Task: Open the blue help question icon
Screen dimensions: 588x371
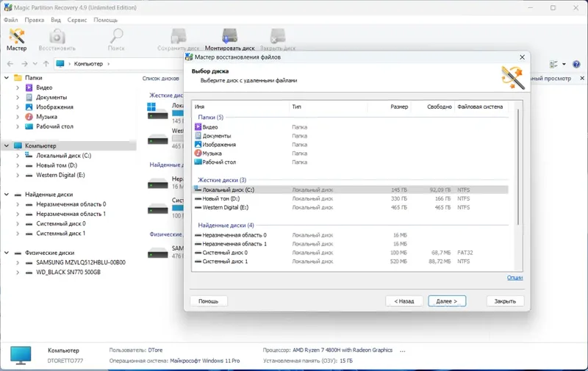Action: pos(576,65)
